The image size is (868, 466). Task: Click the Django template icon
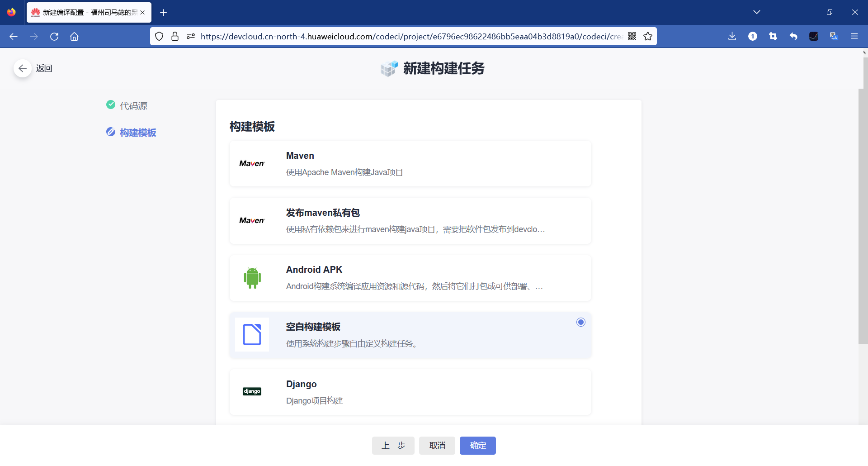pyautogui.click(x=252, y=391)
